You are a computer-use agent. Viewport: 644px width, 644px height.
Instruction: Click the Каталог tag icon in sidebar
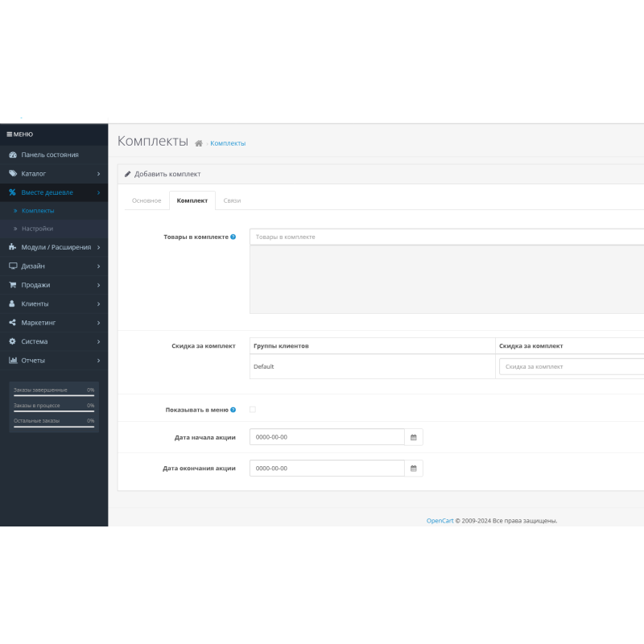11,173
